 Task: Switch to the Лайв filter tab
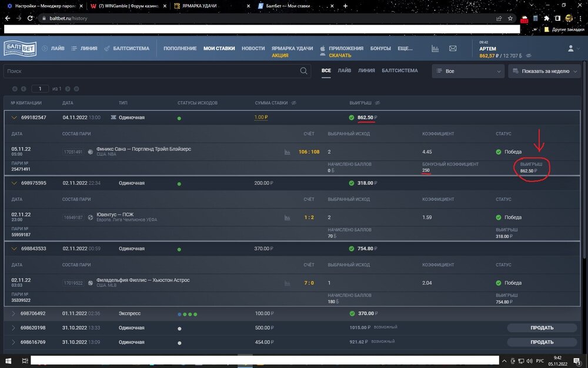[345, 71]
